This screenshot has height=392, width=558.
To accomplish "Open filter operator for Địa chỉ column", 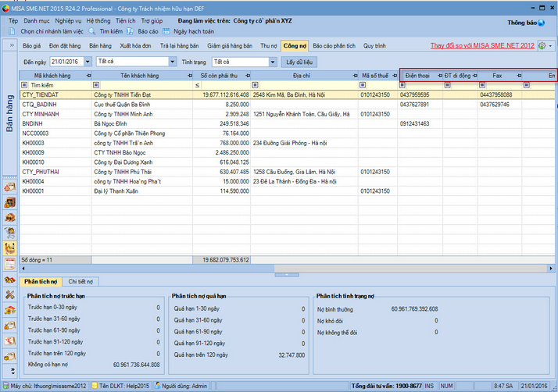I will pos(255,85).
